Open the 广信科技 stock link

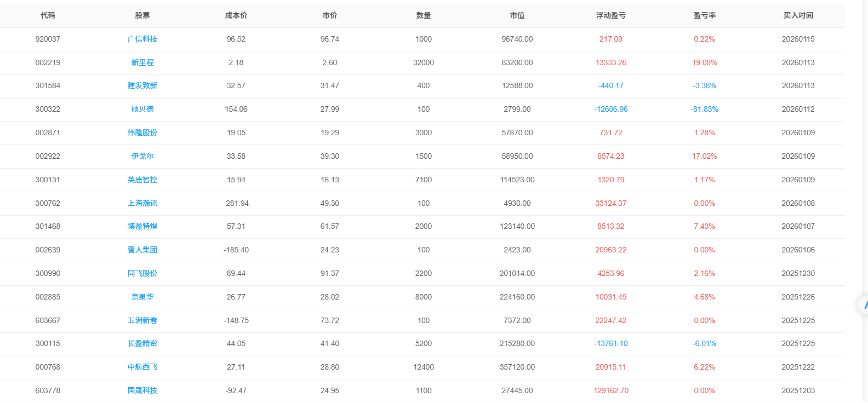pyautogui.click(x=142, y=39)
